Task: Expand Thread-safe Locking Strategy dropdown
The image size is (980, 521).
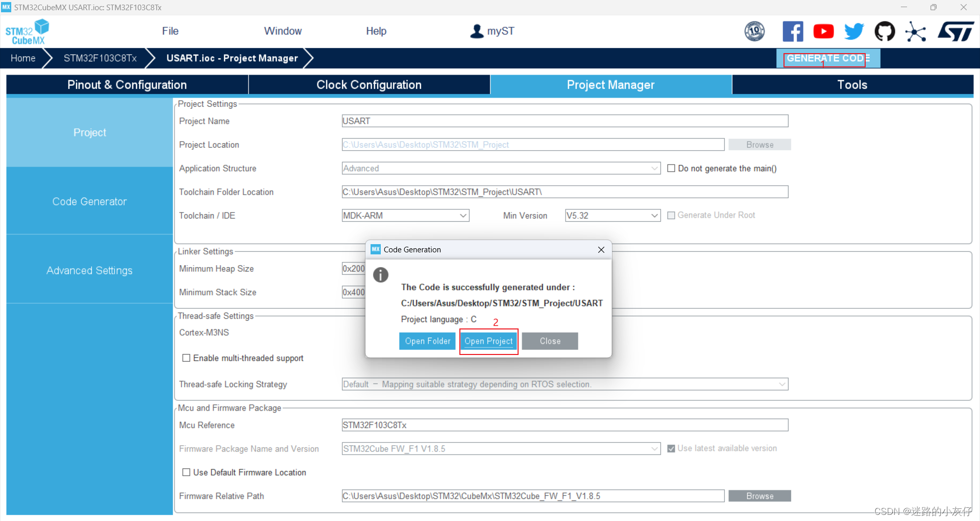Action: click(565, 384)
